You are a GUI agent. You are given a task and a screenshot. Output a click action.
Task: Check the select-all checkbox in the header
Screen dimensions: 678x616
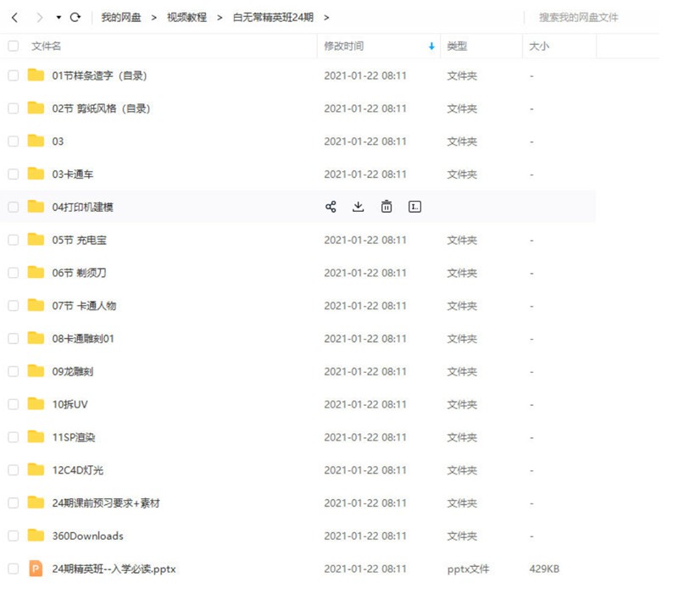13,46
